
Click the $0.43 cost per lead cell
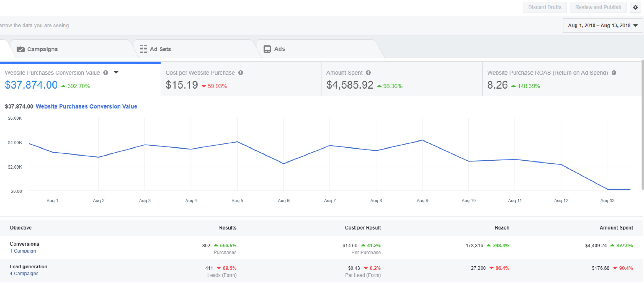click(x=354, y=268)
